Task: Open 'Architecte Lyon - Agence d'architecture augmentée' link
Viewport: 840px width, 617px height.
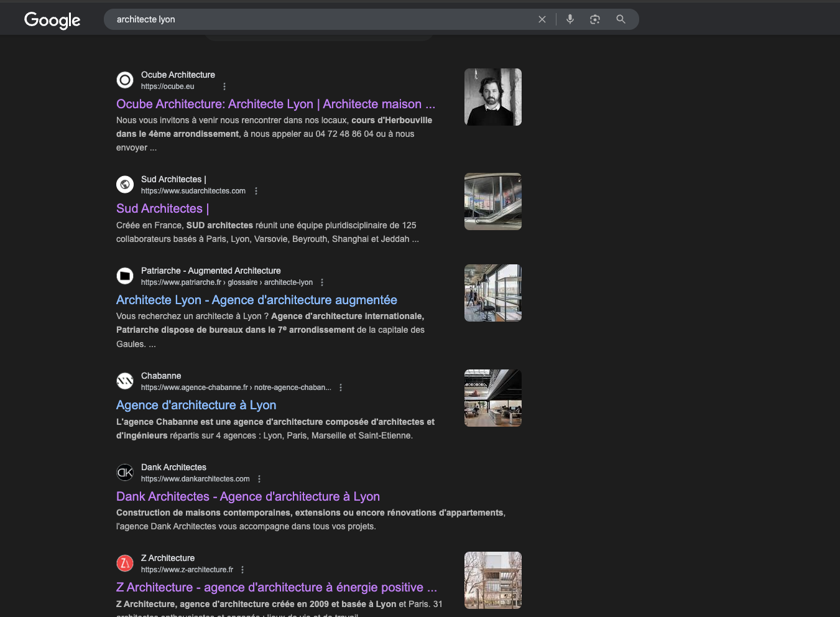Action: 256,300
